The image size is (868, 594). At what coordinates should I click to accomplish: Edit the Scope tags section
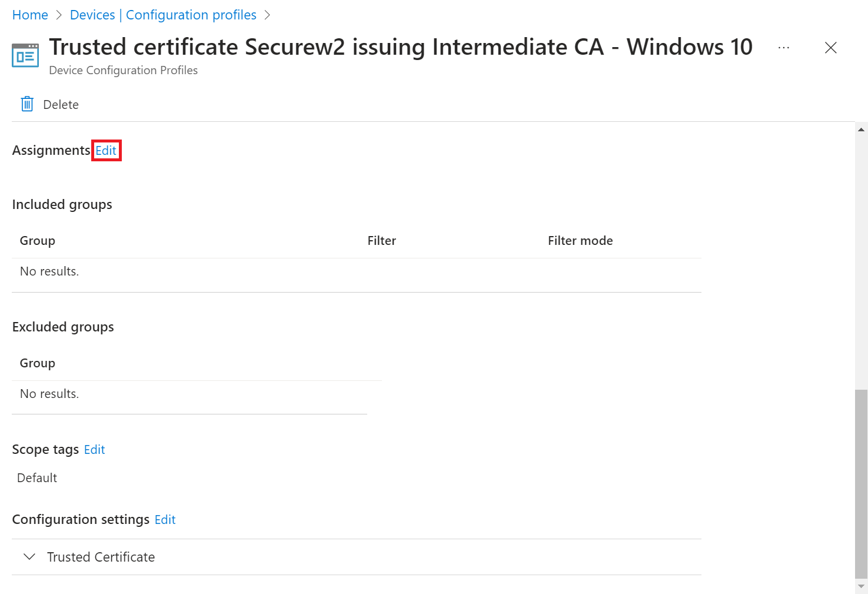pos(94,450)
